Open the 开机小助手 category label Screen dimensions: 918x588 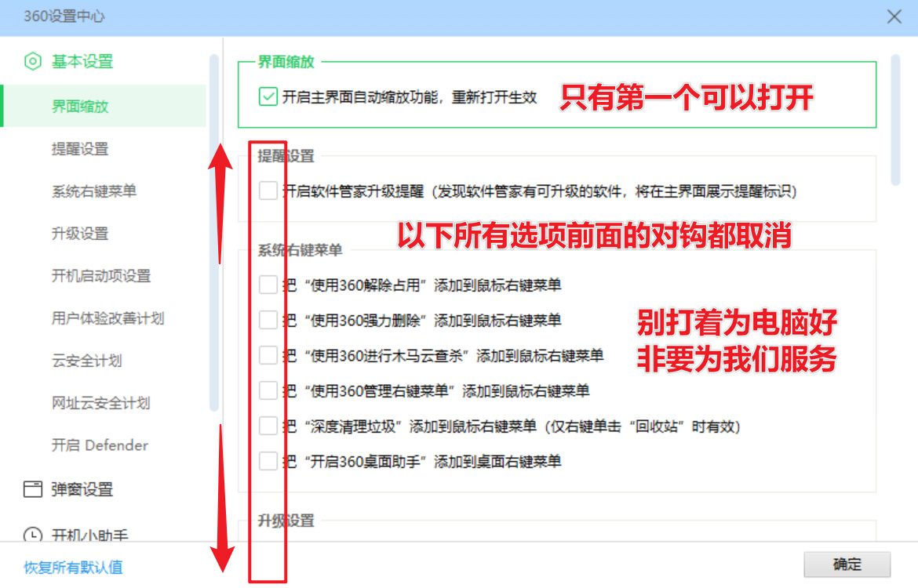point(89,535)
